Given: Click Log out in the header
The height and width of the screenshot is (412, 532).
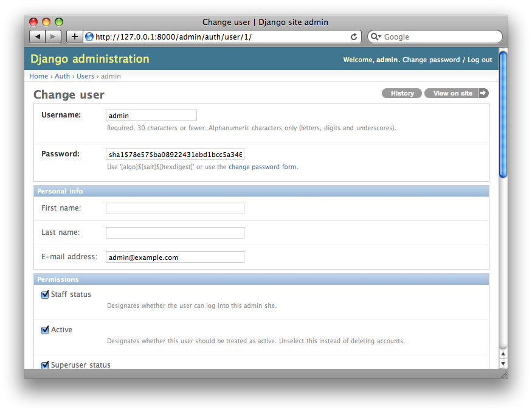Looking at the screenshot, I should 480,60.
